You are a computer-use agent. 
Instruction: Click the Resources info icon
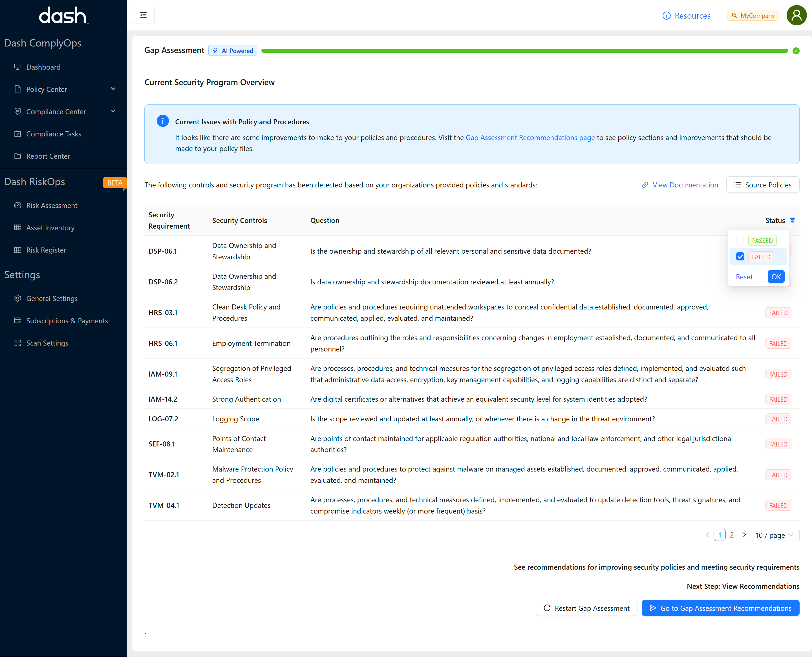tap(666, 16)
